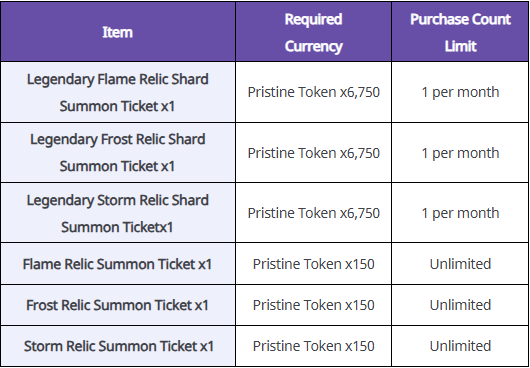Click Pristine Token x150 for Storm Relic ticket

coord(314,346)
